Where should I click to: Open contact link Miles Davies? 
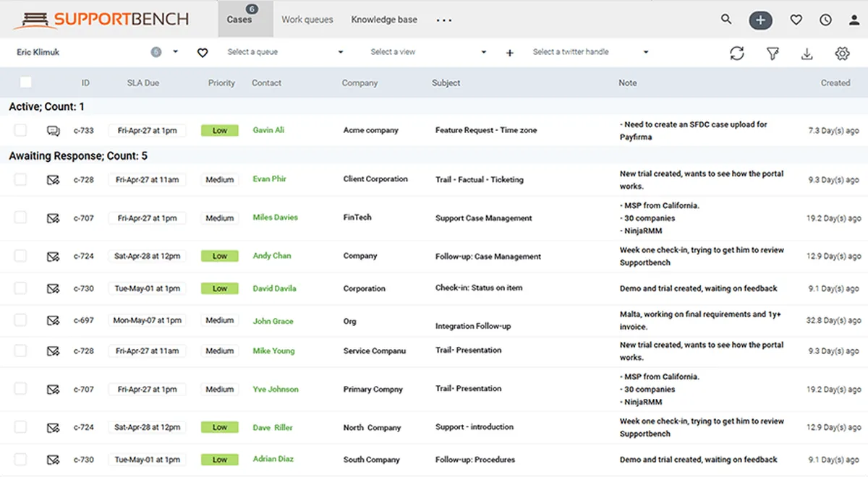[x=276, y=218]
